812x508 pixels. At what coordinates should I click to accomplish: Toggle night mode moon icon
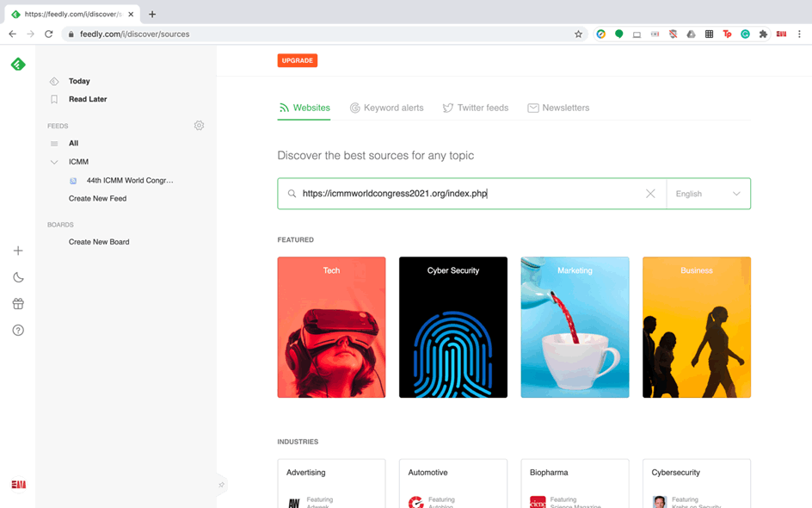(x=18, y=277)
